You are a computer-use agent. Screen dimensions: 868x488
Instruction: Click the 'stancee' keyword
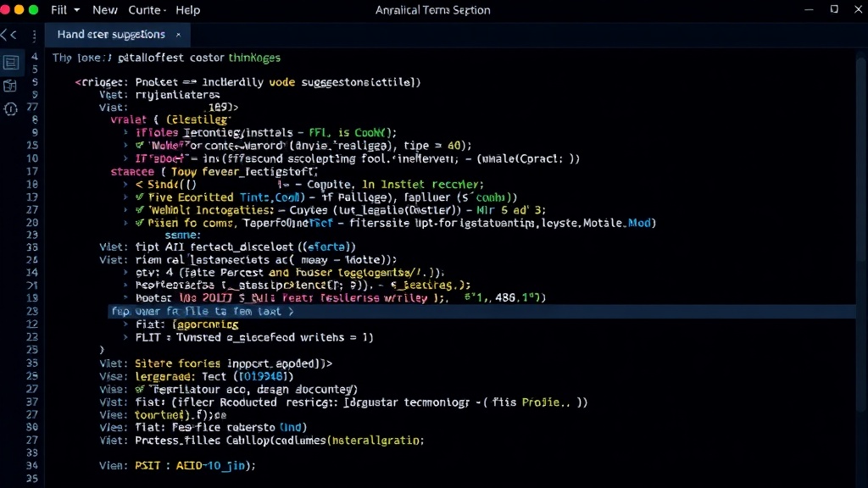click(132, 171)
